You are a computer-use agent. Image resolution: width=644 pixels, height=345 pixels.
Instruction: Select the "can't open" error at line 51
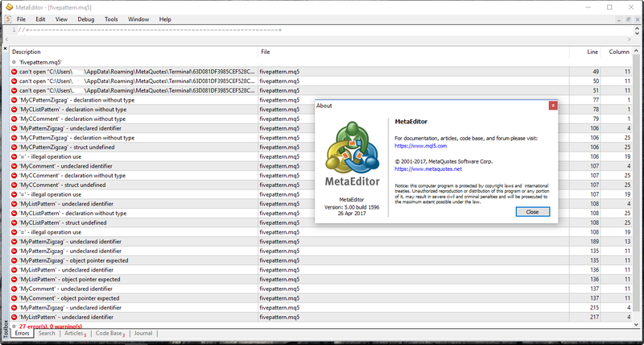(x=320, y=90)
